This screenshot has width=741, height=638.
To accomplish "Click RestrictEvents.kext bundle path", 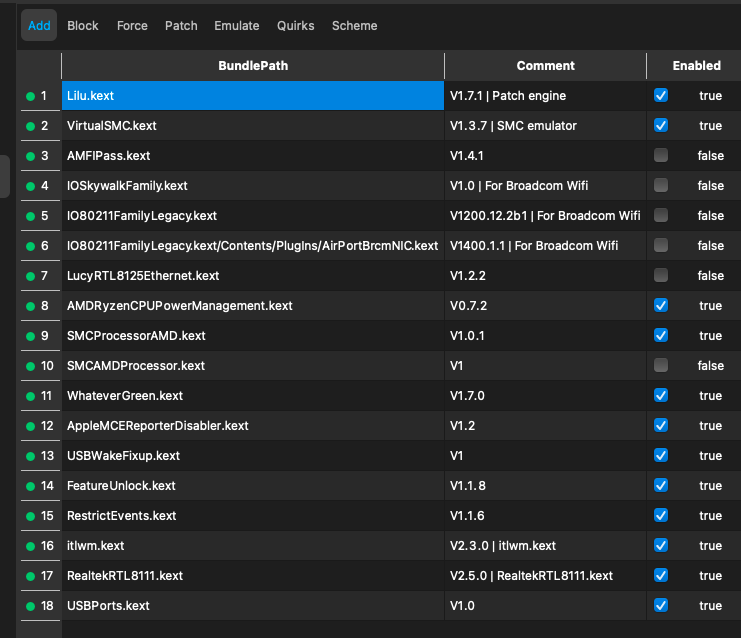I will pos(253,516).
